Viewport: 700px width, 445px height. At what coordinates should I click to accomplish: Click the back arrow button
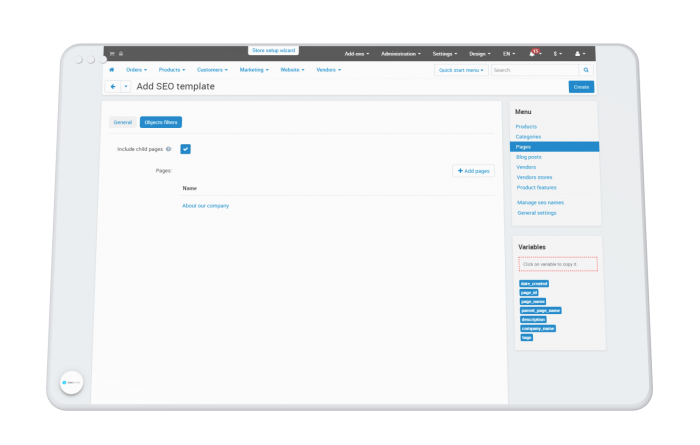[x=112, y=87]
